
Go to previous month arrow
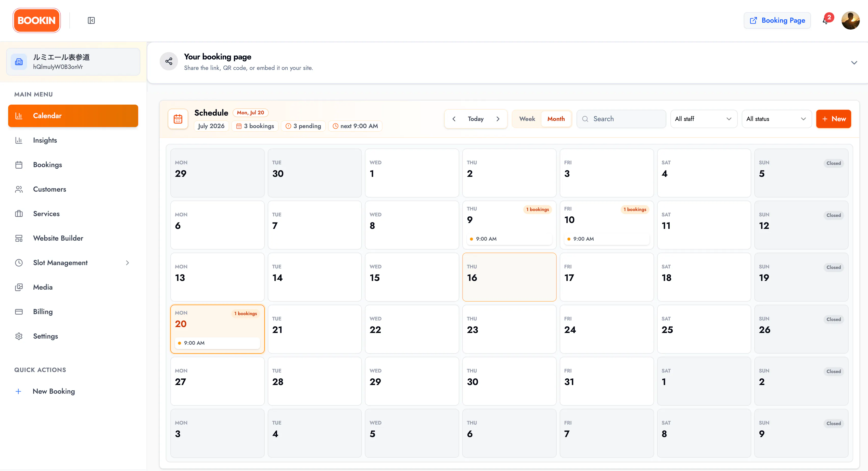(x=454, y=119)
